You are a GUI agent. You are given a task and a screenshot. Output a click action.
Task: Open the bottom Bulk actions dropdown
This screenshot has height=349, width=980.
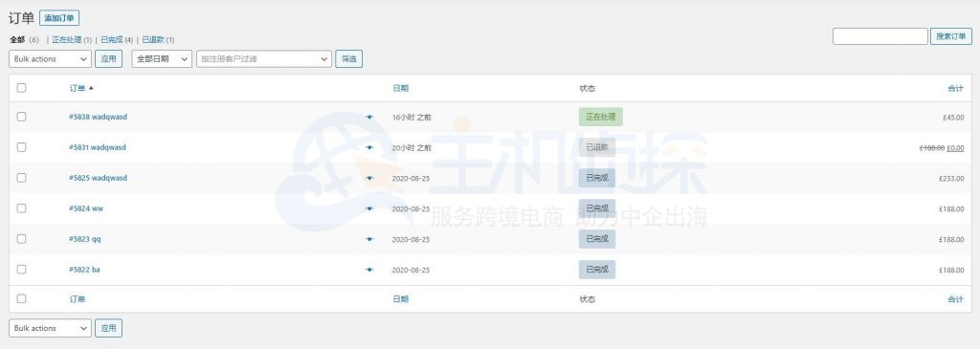[x=50, y=328]
